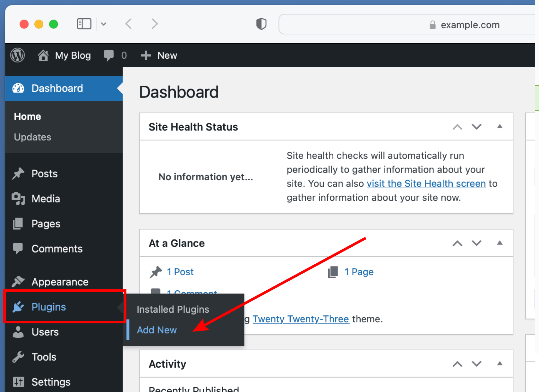Open the sidebar options chevron dropdown
Screen dimensions: 539x392
[104, 24]
